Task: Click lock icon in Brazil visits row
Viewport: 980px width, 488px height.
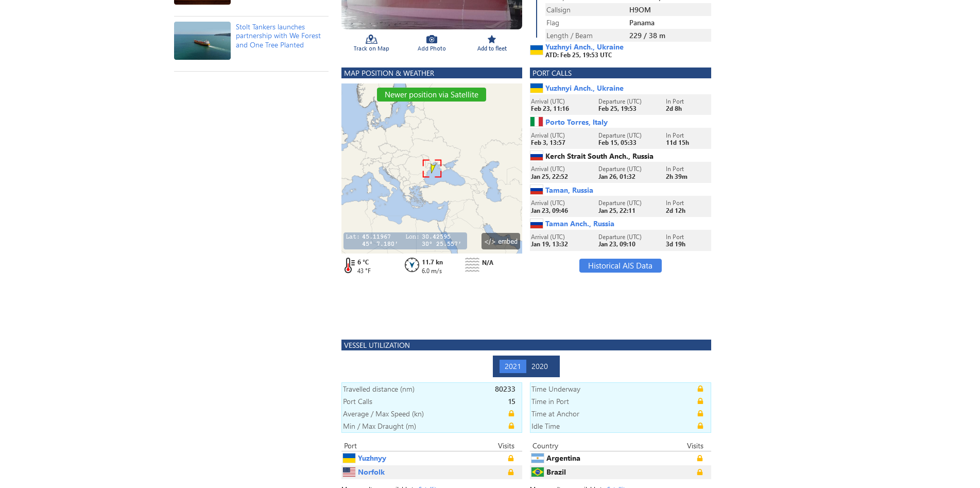Action: [700, 473]
